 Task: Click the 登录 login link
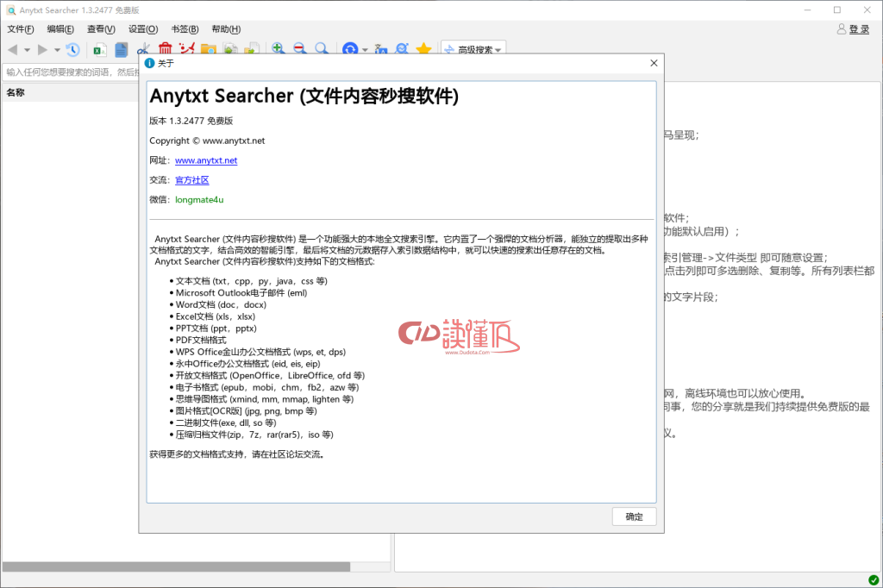coord(860,29)
